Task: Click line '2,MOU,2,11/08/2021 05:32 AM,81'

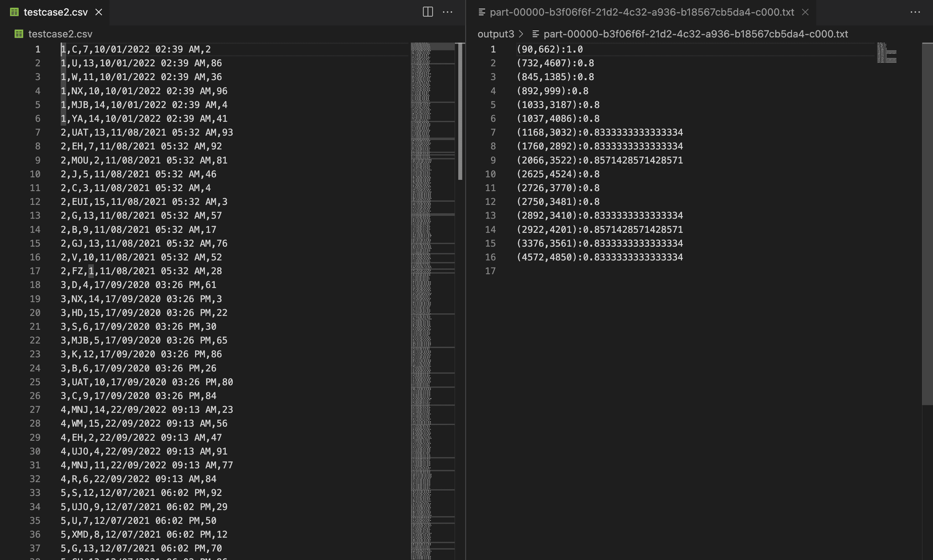Action: pyautogui.click(x=144, y=160)
